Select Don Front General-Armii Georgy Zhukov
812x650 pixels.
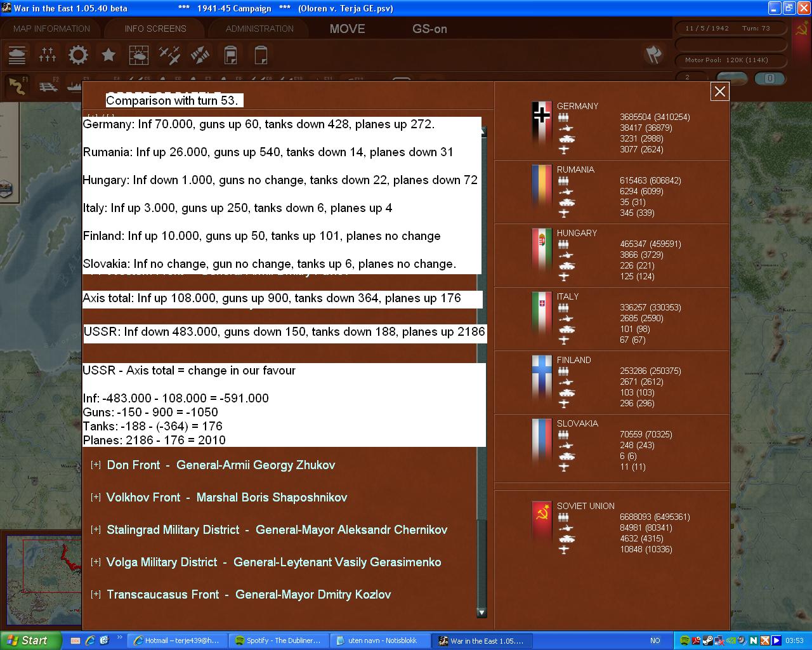(x=221, y=465)
